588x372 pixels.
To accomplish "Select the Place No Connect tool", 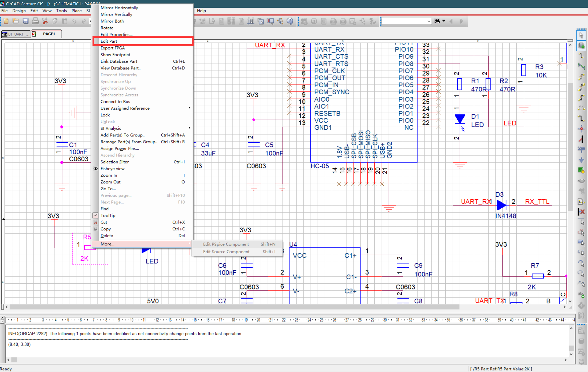I will pos(581,212).
